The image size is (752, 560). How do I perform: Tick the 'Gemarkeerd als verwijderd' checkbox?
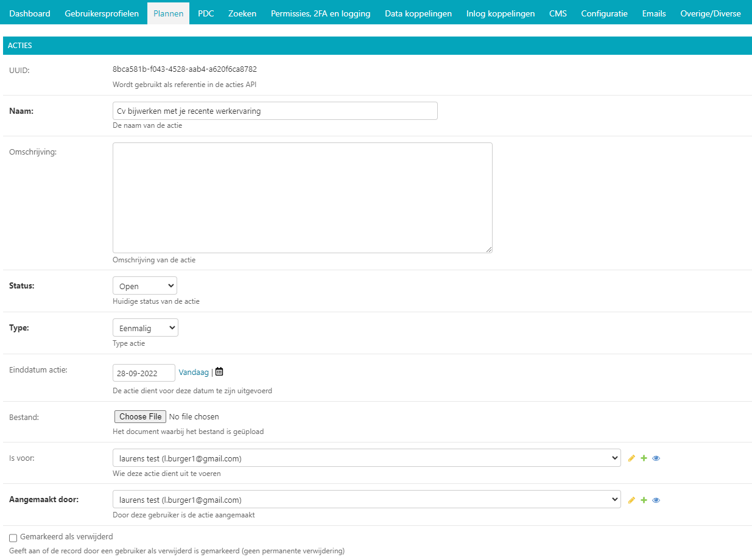tap(13, 538)
